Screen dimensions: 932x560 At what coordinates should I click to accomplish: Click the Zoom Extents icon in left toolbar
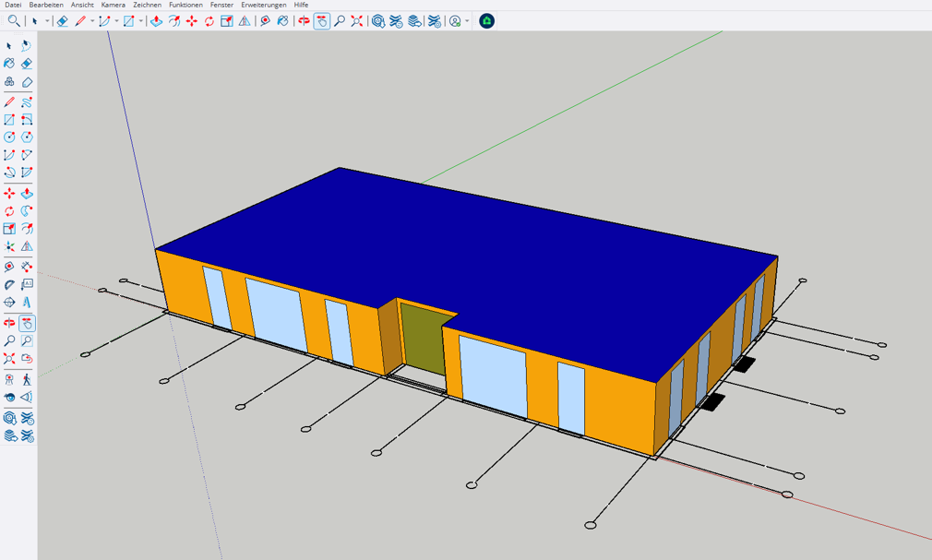pyautogui.click(x=9, y=359)
